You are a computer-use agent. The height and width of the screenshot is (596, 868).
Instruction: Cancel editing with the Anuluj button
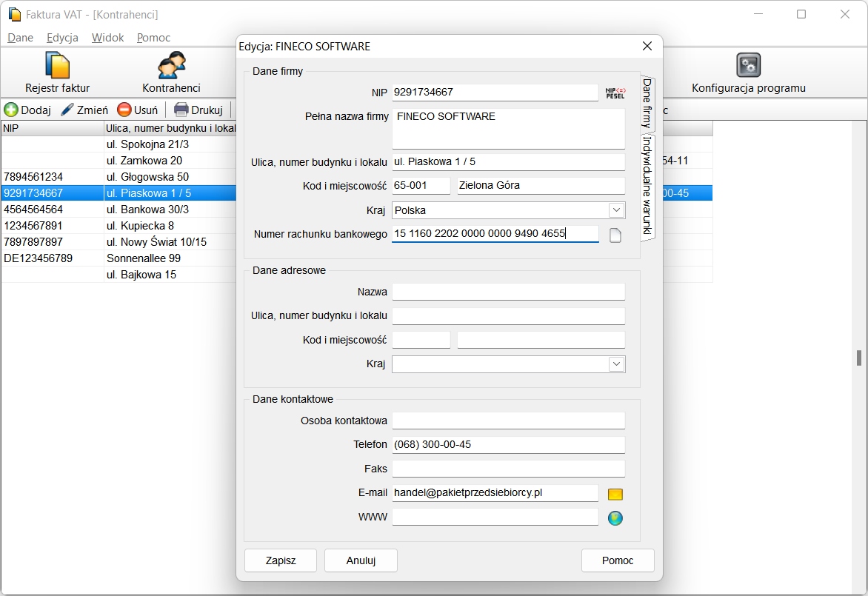pyautogui.click(x=361, y=560)
